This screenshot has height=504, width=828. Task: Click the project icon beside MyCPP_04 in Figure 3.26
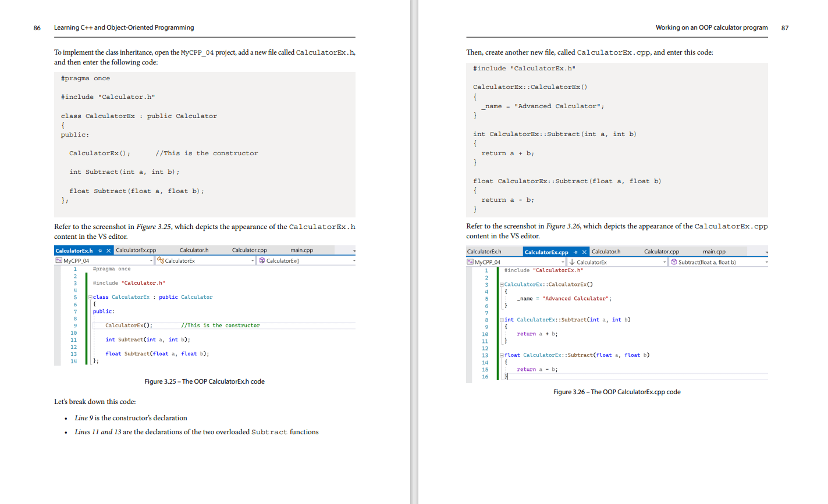tap(470, 262)
